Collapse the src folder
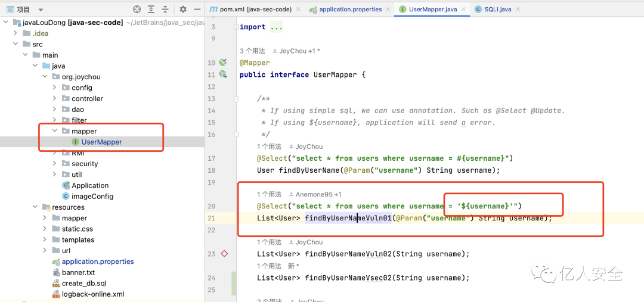644x302 pixels. point(15,44)
